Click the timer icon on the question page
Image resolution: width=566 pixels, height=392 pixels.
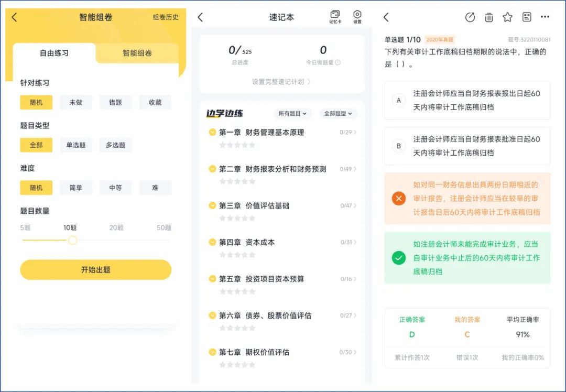pos(470,17)
